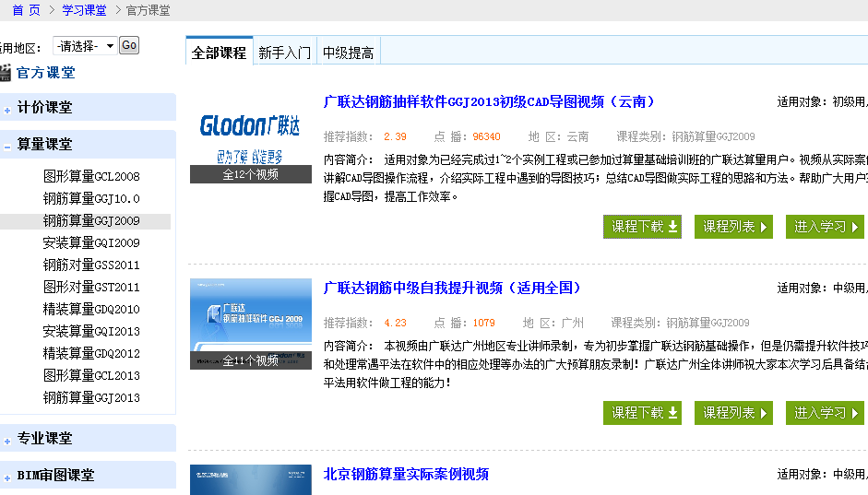
Task: Click 课程下载 for 钢筋中级自我提升 course
Action: click(642, 413)
